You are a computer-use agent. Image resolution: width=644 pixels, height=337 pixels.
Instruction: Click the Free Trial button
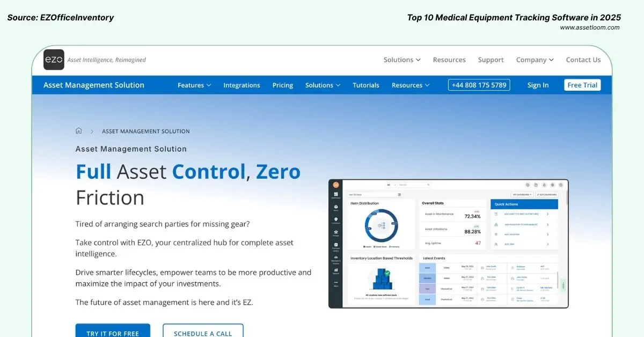click(582, 85)
